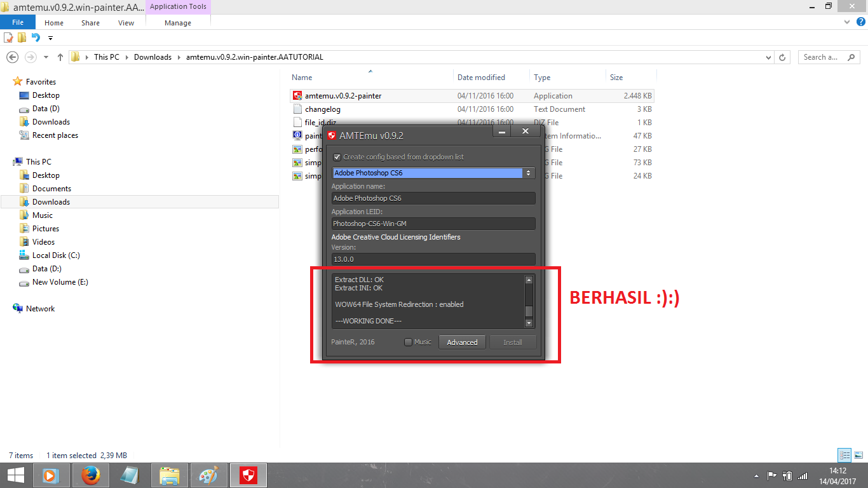Screen dimensions: 868x488
Task: Click the AMTEmu log scrollbar thumb
Action: (529, 311)
